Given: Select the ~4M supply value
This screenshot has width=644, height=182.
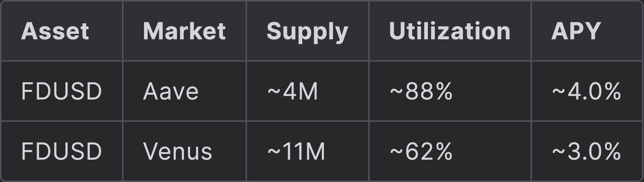Looking at the screenshot, I should coord(293,92).
